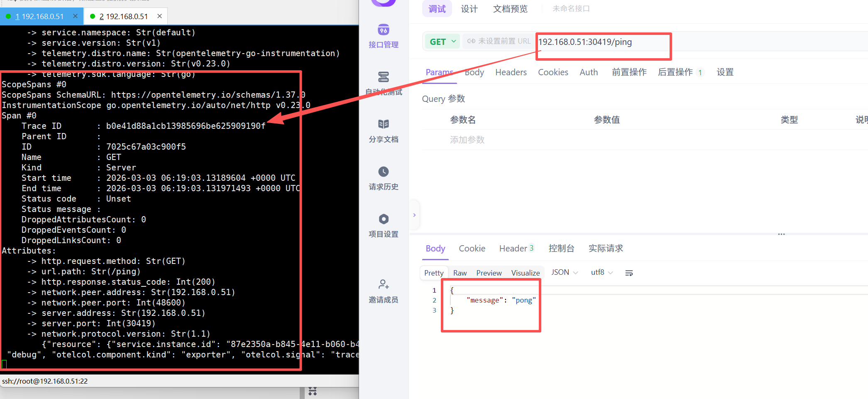The image size is (868, 399).
Task: Select the response Body tab
Action: 435,249
